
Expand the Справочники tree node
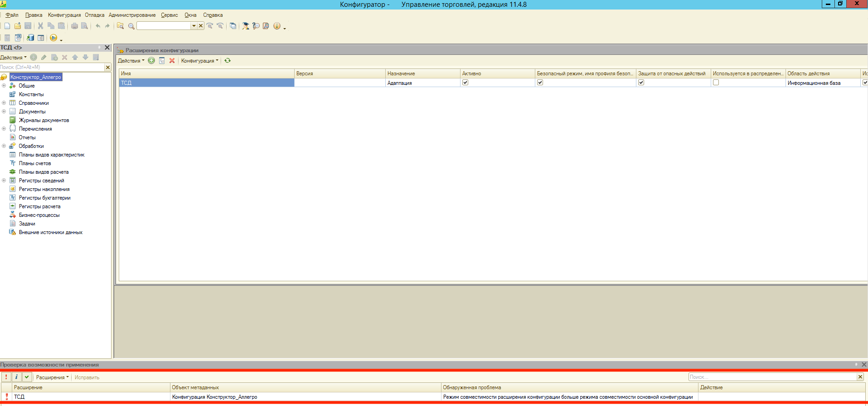tap(4, 103)
